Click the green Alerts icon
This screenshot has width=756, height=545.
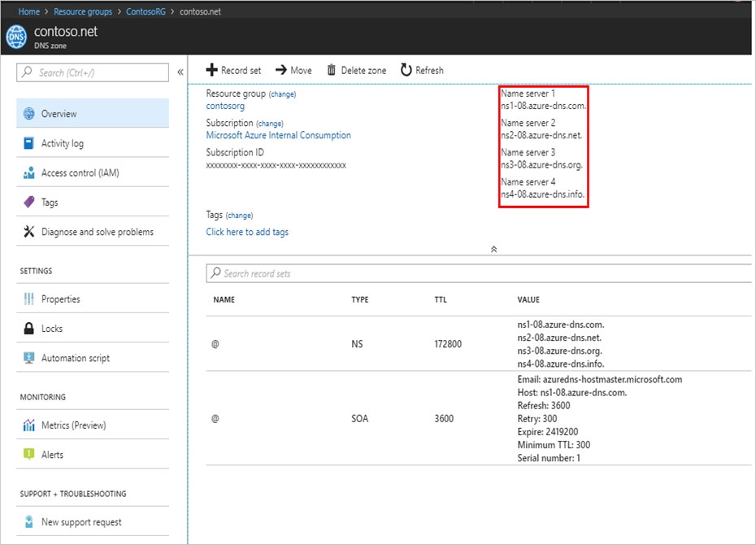pyautogui.click(x=29, y=455)
